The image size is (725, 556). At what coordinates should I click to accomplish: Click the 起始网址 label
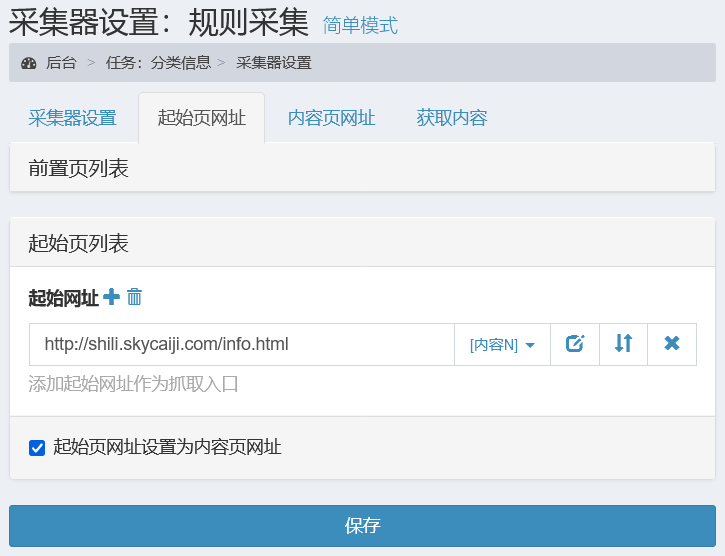point(64,298)
